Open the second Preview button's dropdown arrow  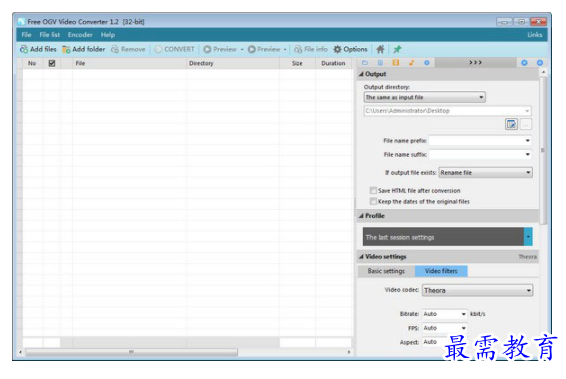click(x=285, y=49)
